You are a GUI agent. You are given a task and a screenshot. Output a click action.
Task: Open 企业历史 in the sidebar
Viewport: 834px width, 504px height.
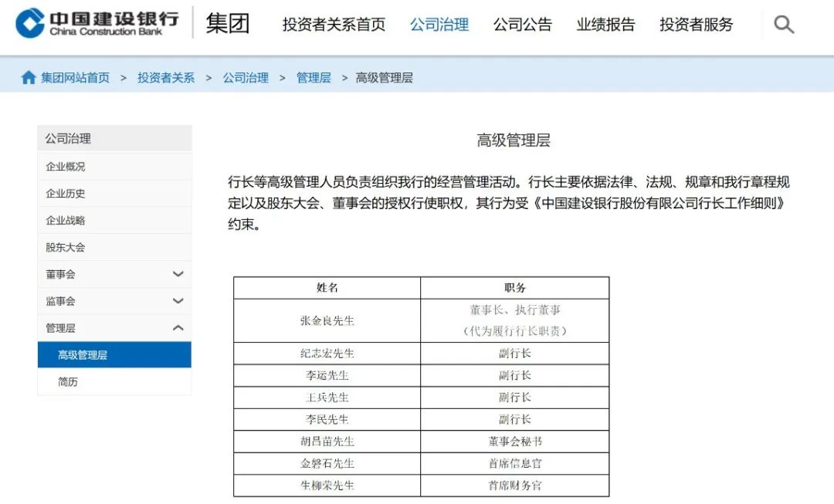(114, 194)
